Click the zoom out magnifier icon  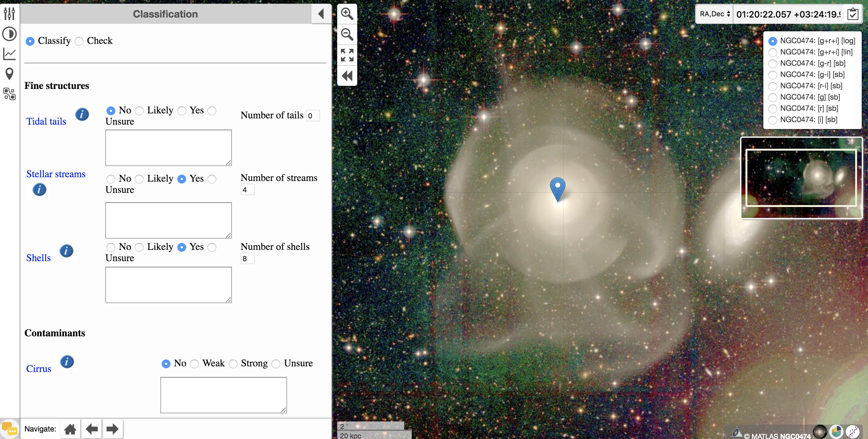[x=347, y=34]
